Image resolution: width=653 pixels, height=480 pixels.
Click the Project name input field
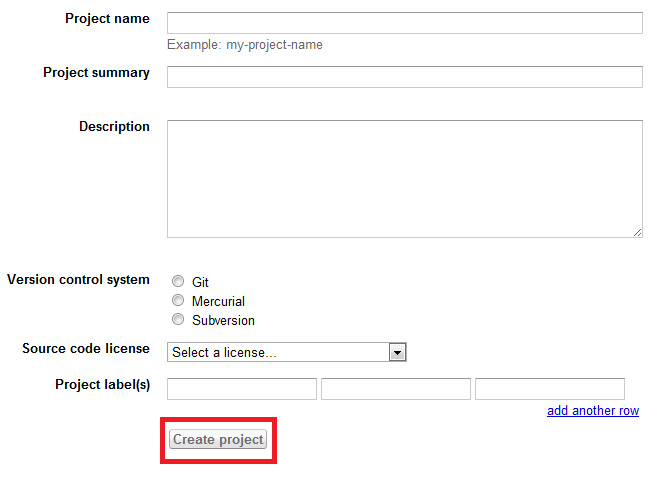click(x=404, y=23)
